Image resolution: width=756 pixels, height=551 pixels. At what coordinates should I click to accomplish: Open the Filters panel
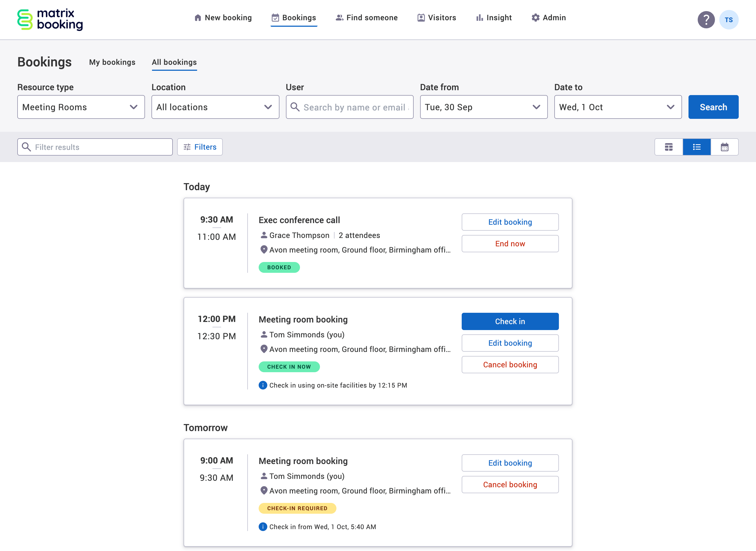point(199,147)
